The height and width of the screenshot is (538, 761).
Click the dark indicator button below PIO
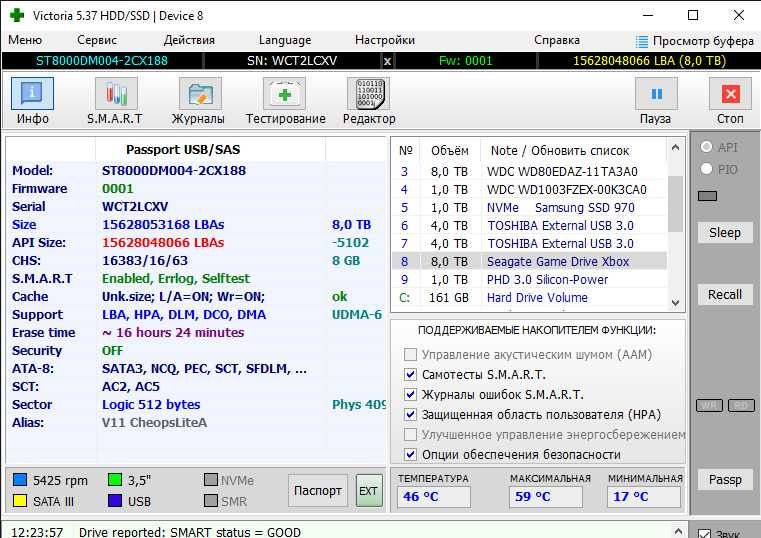click(707, 196)
